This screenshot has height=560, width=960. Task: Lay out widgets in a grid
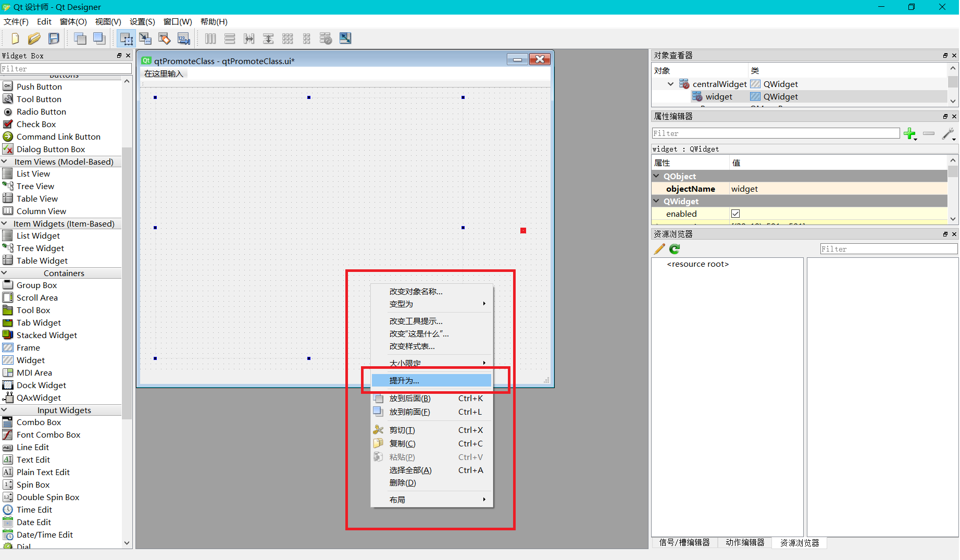(288, 38)
